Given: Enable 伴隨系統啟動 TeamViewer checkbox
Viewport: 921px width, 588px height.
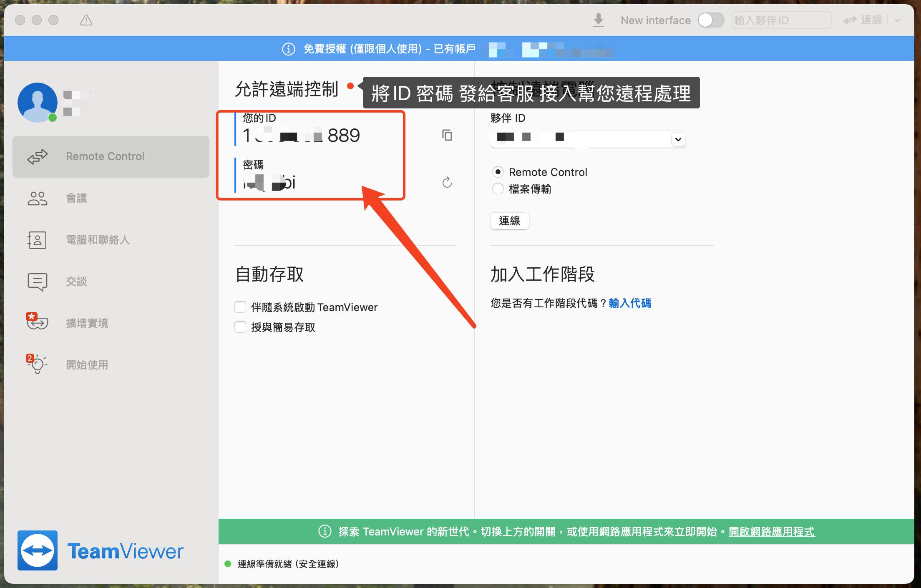Looking at the screenshot, I should click(240, 307).
